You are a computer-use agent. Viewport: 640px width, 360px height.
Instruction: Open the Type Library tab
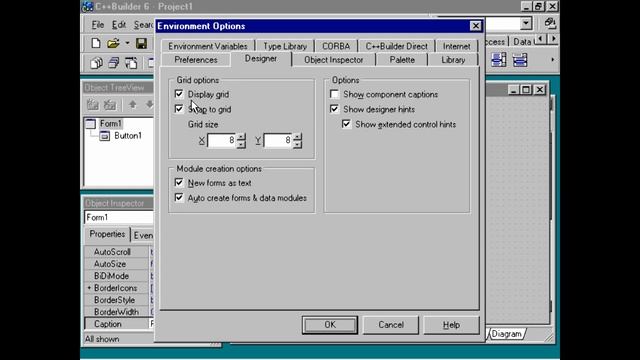click(x=285, y=46)
